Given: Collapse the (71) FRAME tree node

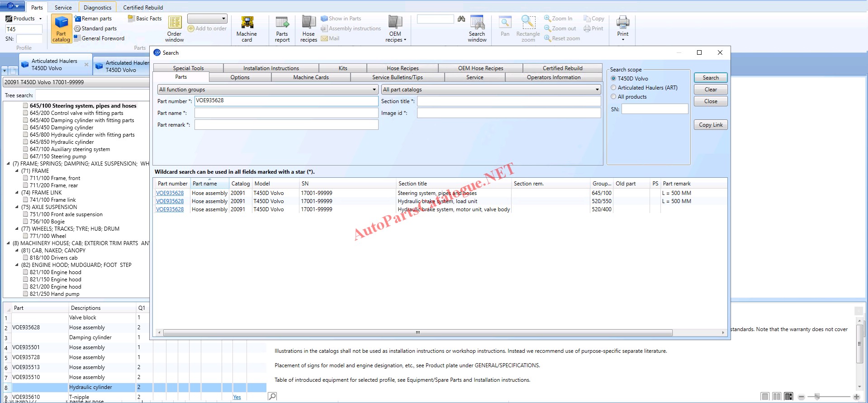Looking at the screenshot, I should pyautogui.click(x=17, y=171).
